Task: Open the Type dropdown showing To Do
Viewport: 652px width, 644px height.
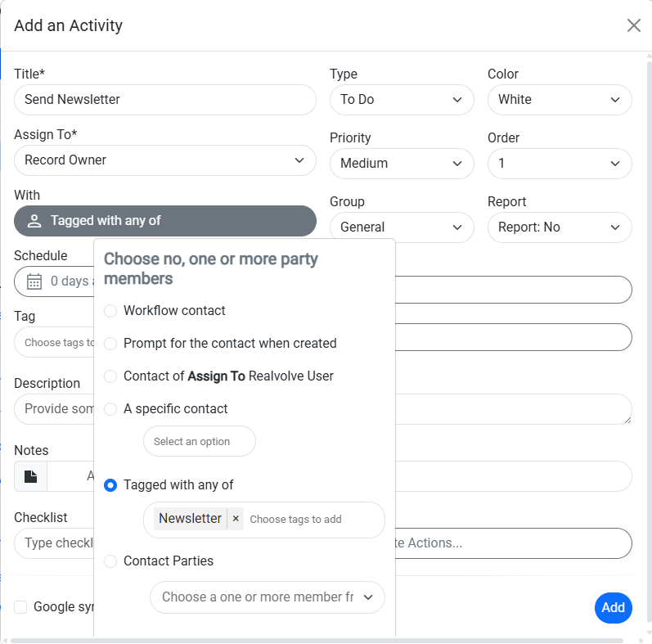Action: tap(401, 100)
